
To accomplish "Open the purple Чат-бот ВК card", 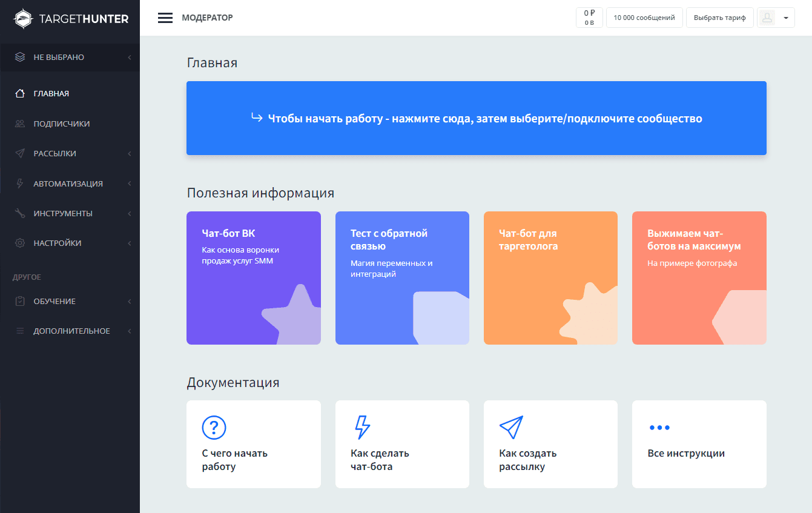I will pos(253,278).
